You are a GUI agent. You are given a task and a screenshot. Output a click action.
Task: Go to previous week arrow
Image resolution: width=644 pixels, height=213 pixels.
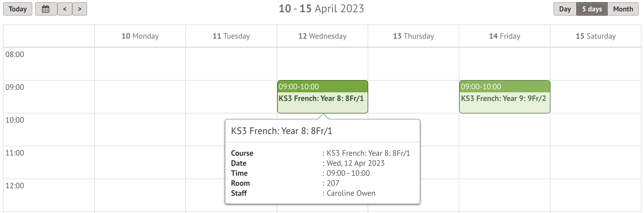(65, 9)
